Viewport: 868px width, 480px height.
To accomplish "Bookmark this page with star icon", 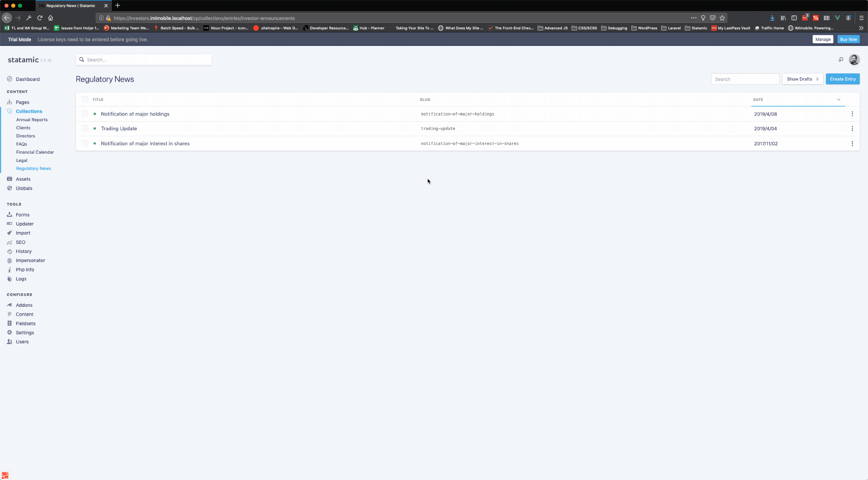I will click(x=722, y=18).
